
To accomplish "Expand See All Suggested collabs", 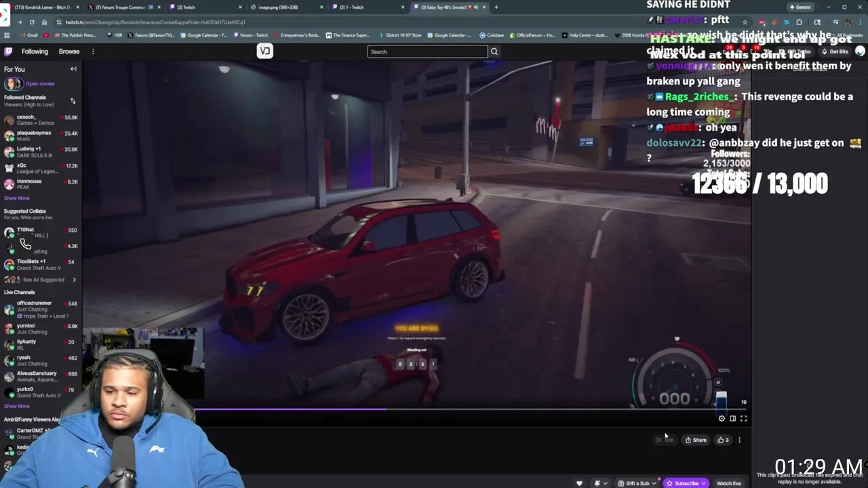I will (41, 280).
